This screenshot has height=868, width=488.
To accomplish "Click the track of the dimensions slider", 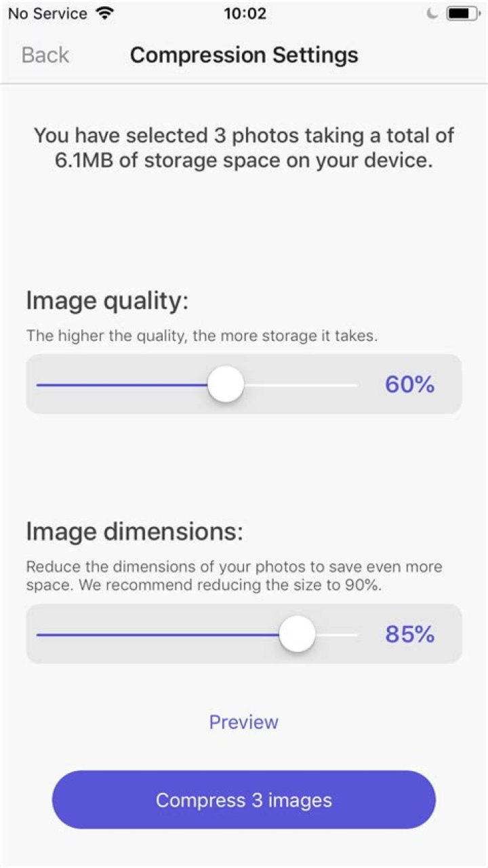I will (x=136, y=634).
